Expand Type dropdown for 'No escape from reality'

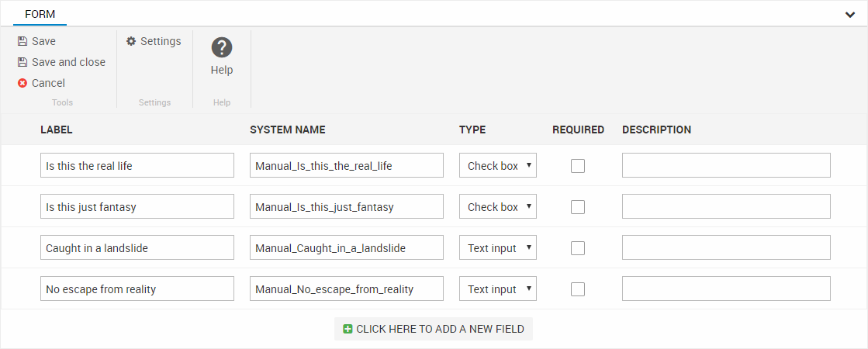(x=498, y=289)
